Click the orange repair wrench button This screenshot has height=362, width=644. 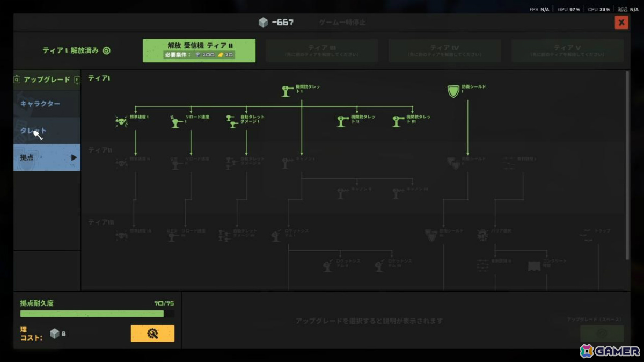pyautogui.click(x=152, y=334)
